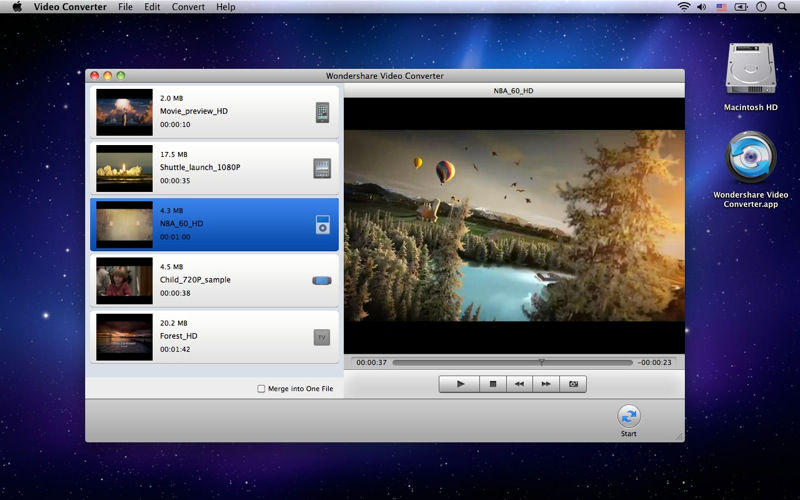Select the Shuttle_launch_1080P thumbnail
The width and height of the screenshot is (800, 500).
pyautogui.click(x=124, y=168)
